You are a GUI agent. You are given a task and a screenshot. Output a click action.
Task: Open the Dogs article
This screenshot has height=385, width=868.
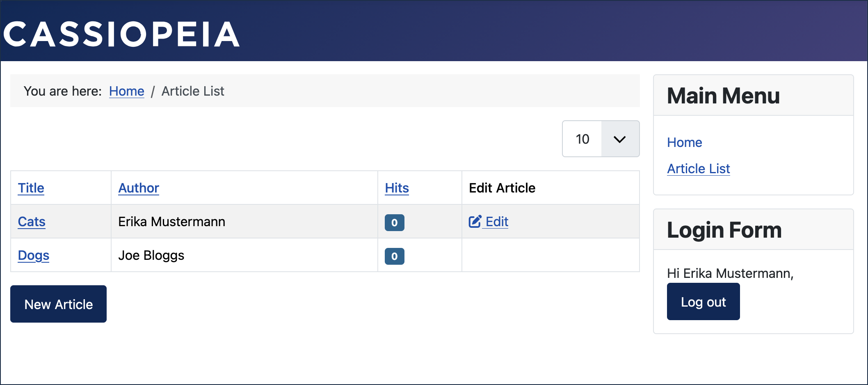click(x=34, y=255)
